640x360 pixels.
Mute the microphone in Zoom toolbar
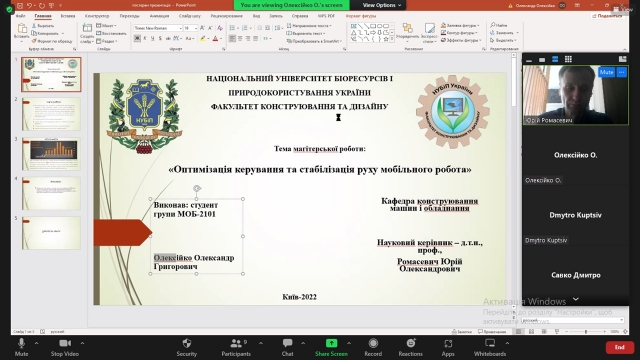point(21,347)
